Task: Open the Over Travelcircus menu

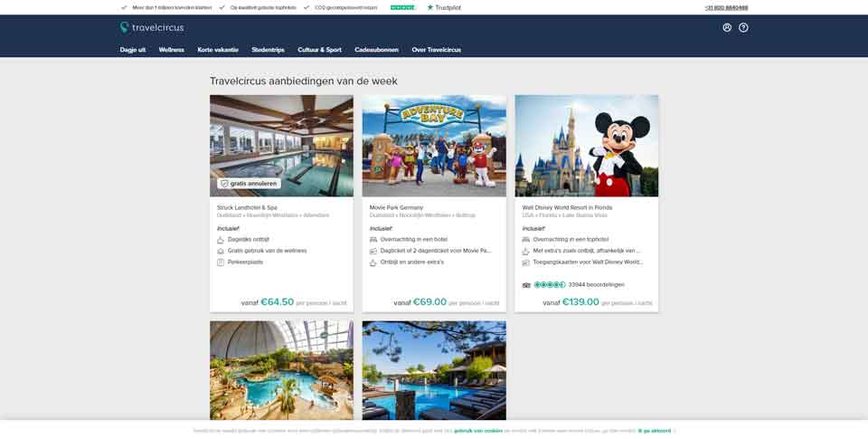Action: pyautogui.click(x=436, y=50)
